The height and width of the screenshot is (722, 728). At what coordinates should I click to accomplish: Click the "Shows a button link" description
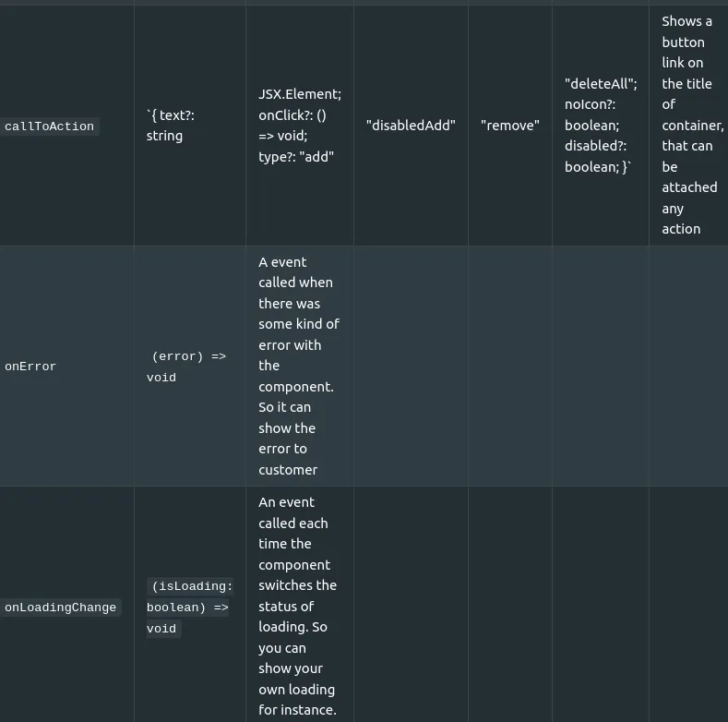[x=692, y=125]
